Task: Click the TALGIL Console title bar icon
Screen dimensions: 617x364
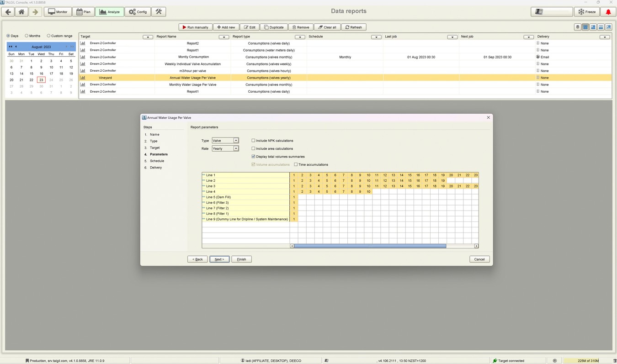Action: pos(2,2)
